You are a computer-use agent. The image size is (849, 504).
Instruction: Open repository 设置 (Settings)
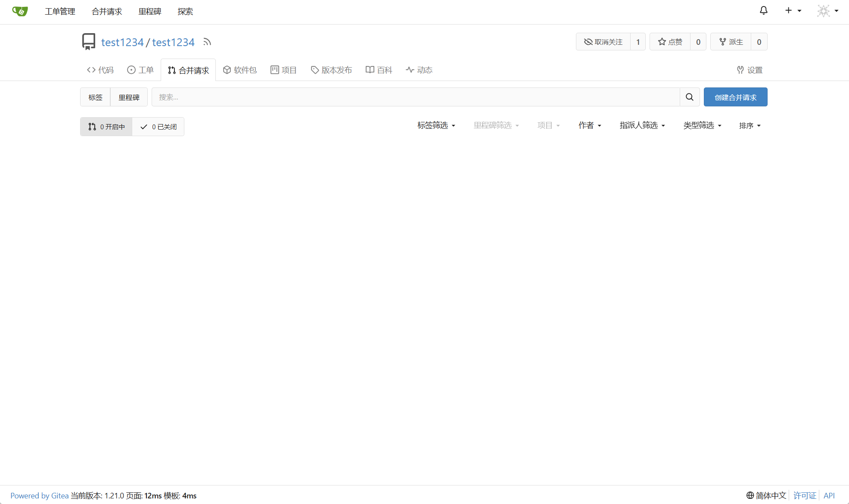pyautogui.click(x=749, y=70)
